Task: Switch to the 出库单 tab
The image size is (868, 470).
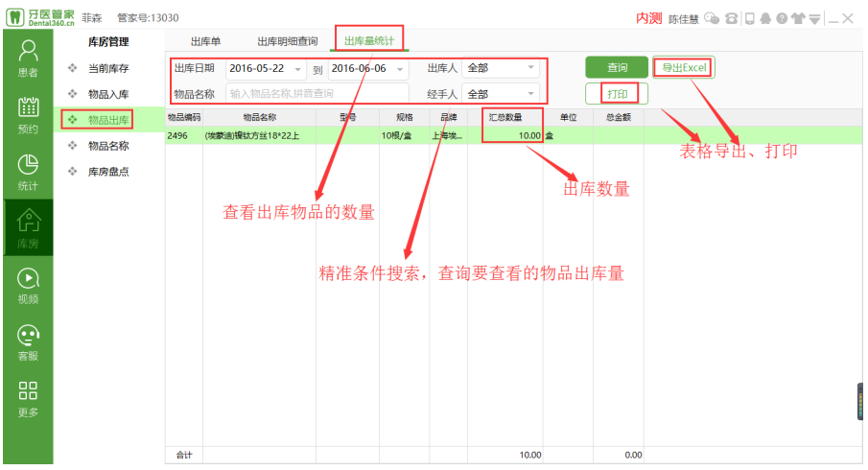Action: pyautogui.click(x=206, y=41)
